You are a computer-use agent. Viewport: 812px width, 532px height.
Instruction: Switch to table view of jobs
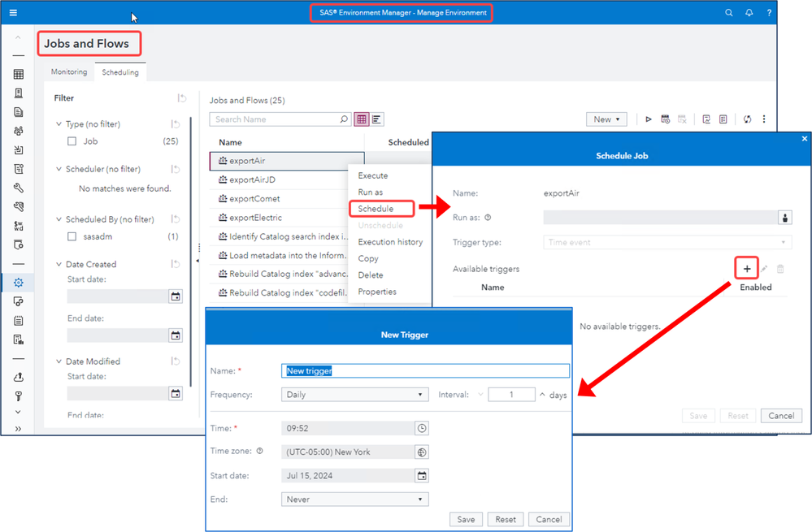click(x=362, y=119)
